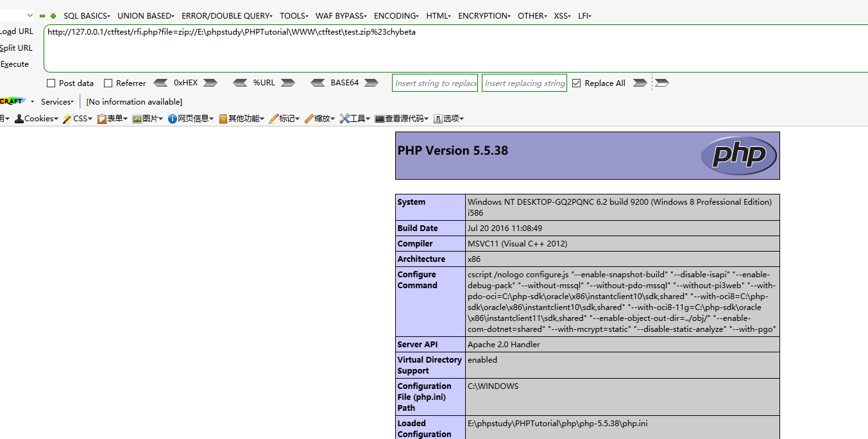Click the PHP logo image
This screenshot has height=439, width=868.
(x=738, y=155)
